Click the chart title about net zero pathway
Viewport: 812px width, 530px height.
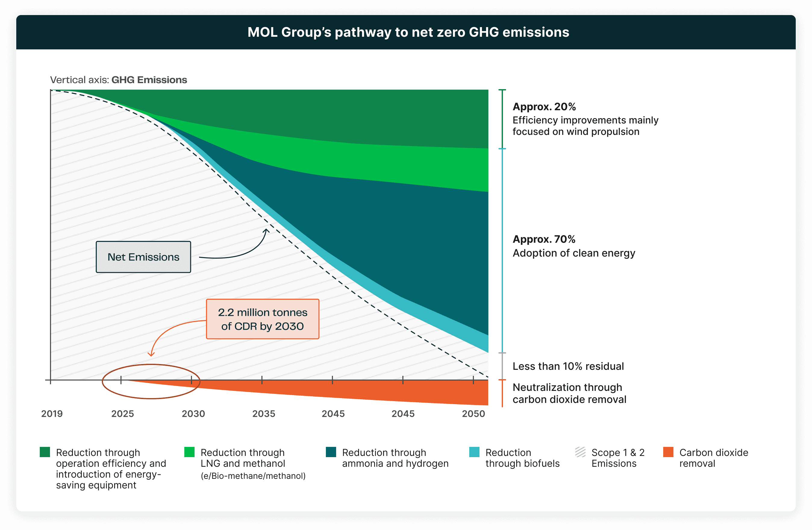pyautogui.click(x=408, y=32)
